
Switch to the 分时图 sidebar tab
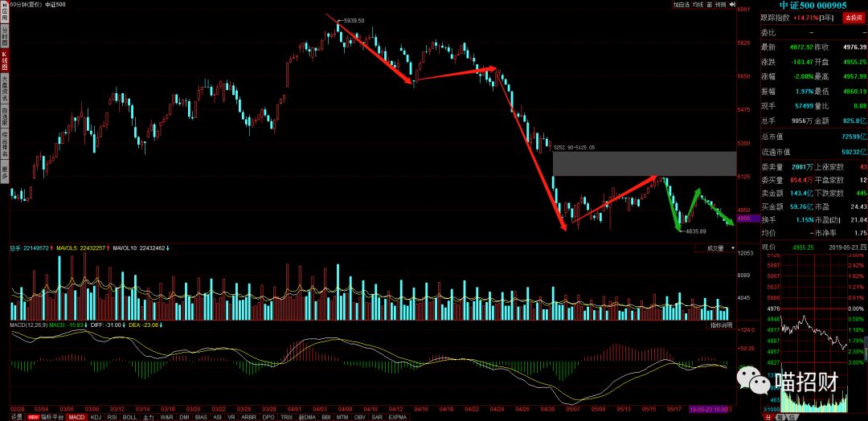click(x=5, y=36)
